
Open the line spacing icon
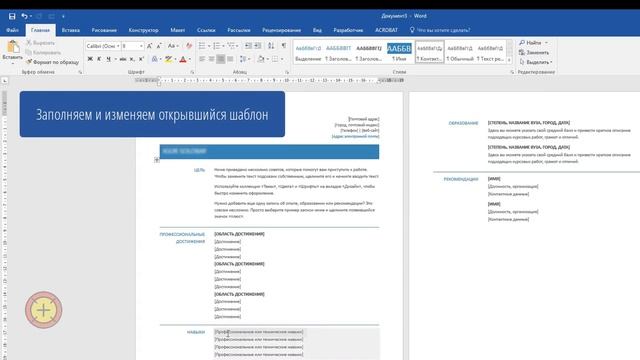pyautogui.click(x=243, y=59)
